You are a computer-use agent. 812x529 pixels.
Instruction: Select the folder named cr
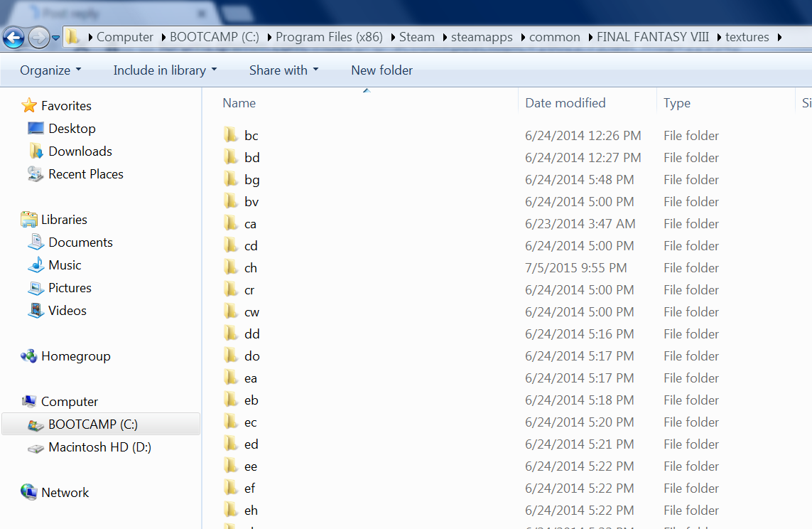click(249, 289)
